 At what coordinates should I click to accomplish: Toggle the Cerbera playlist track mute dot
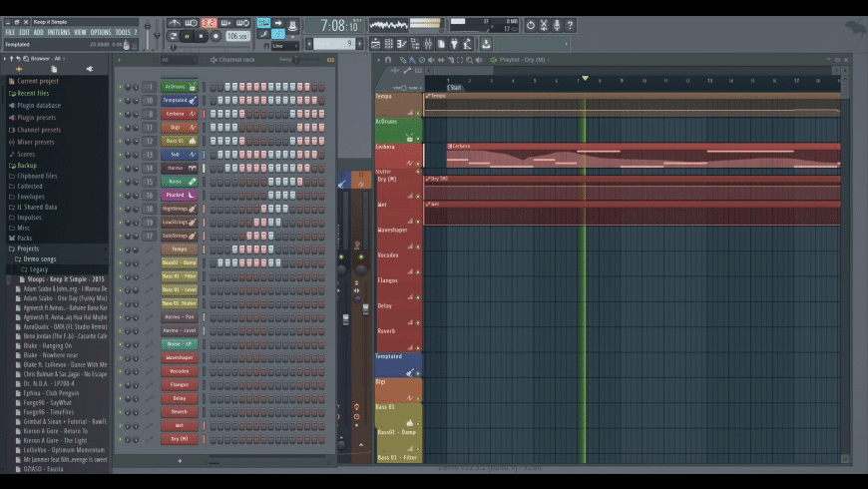pos(418,164)
